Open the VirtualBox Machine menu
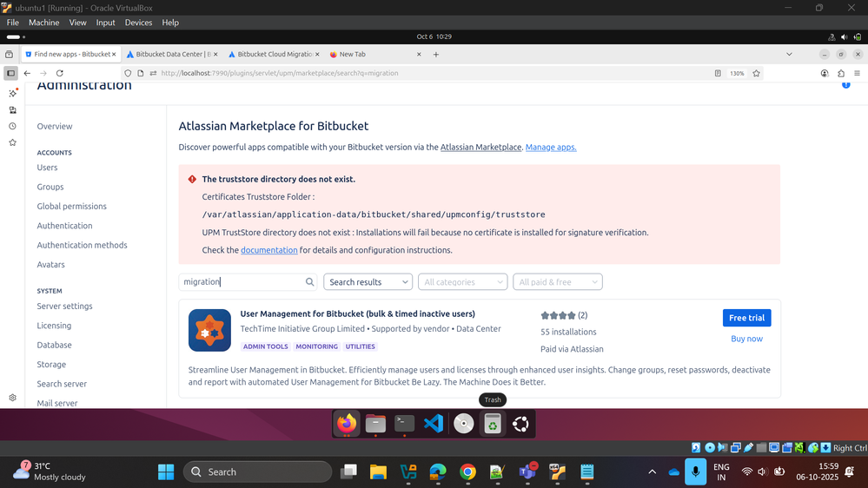The height and width of the screenshot is (488, 868). click(x=43, y=23)
